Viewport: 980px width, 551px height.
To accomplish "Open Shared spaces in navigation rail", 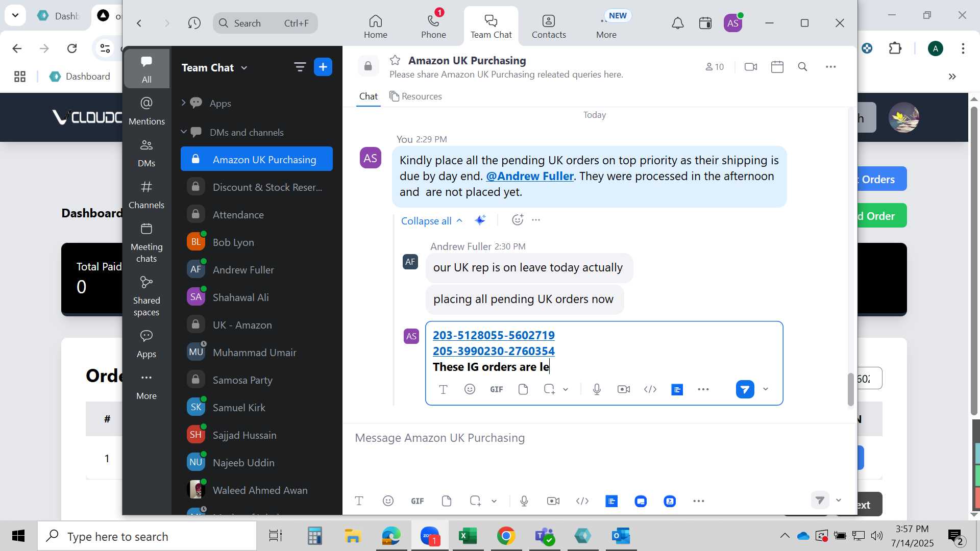I will (x=146, y=296).
